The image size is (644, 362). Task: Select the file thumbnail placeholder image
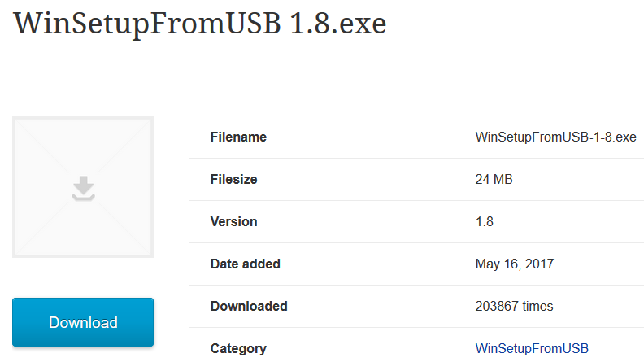[x=83, y=187]
